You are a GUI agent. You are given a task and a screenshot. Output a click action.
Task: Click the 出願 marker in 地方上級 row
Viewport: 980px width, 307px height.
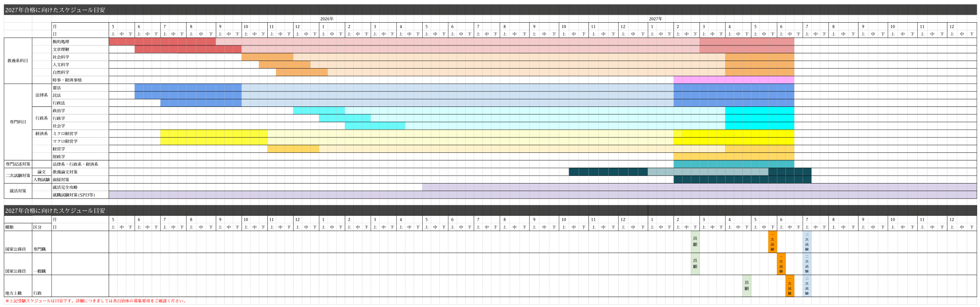[x=747, y=286]
